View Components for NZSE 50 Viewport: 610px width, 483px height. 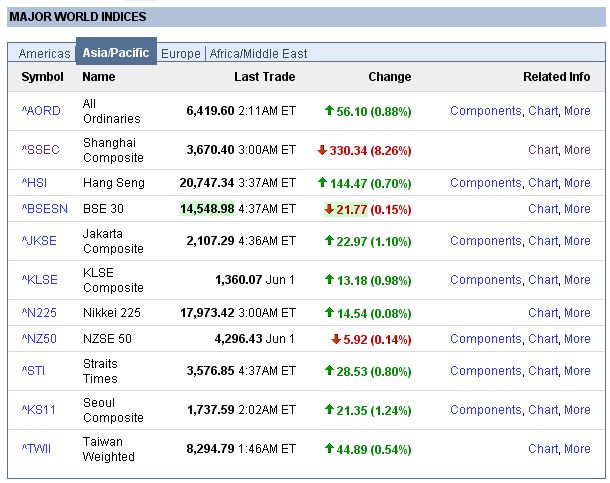[x=486, y=339]
